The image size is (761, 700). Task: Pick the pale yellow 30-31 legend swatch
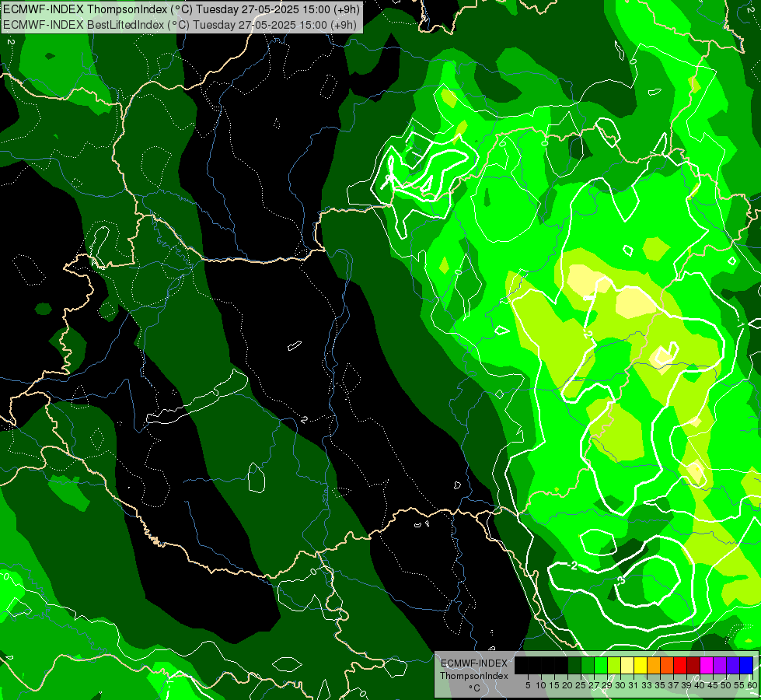click(x=627, y=665)
